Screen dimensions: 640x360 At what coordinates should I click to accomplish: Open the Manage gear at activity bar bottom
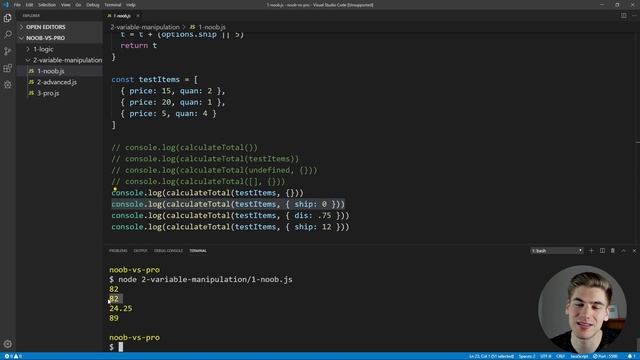point(7,344)
